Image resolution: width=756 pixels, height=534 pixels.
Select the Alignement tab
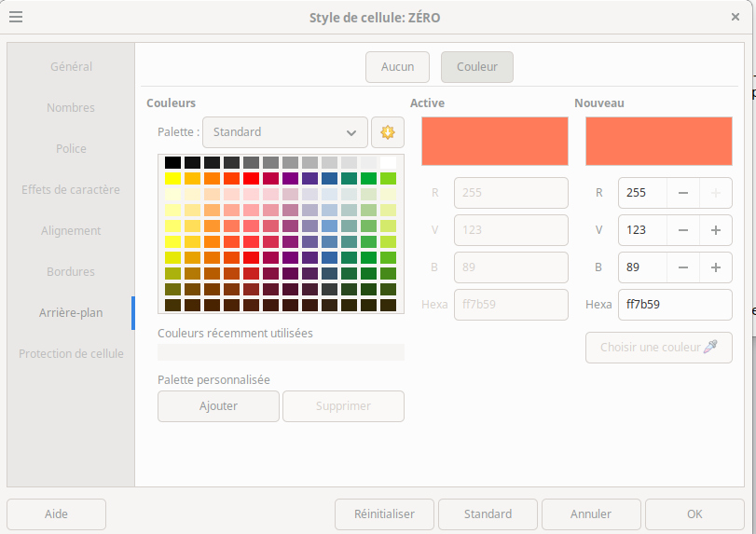click(71, 231)
